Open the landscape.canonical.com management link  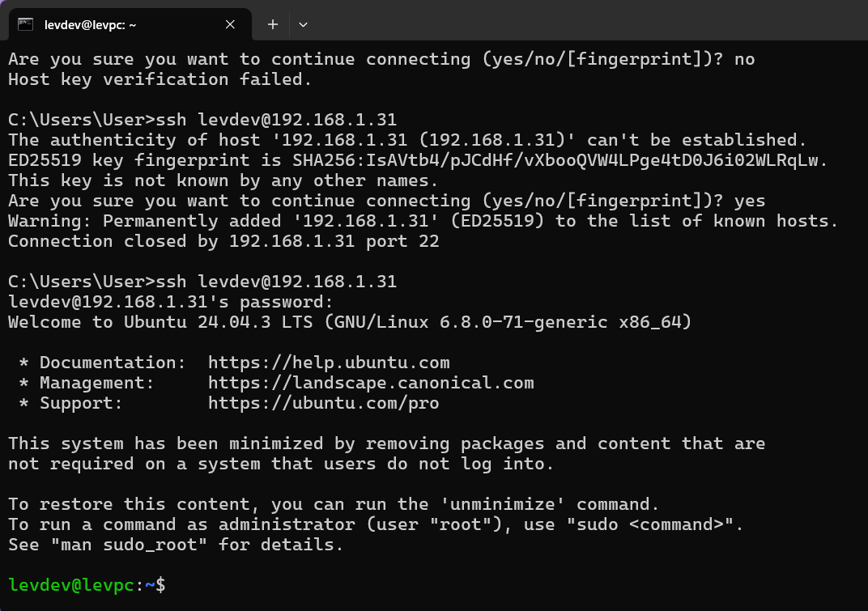coord(371,383)
